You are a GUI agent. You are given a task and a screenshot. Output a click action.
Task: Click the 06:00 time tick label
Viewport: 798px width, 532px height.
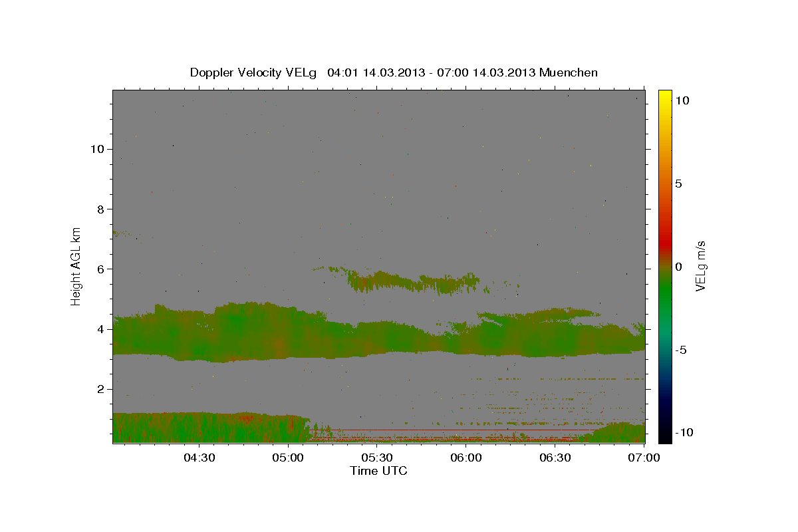[466, 458]
